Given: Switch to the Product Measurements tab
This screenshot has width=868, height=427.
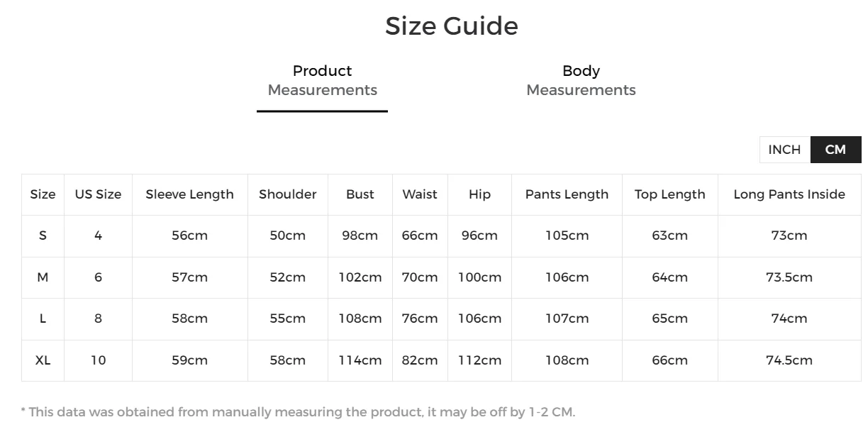Looking at the screenshot, I should [322, 80].
